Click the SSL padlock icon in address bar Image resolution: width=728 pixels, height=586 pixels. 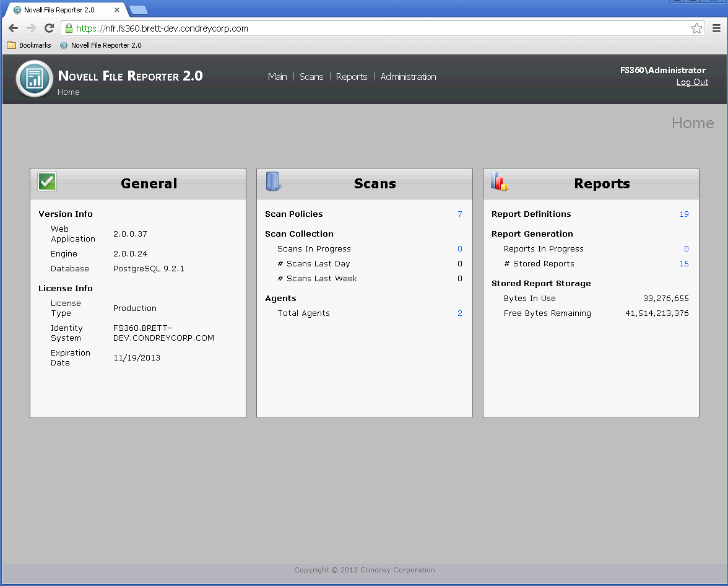click(69, 28)
